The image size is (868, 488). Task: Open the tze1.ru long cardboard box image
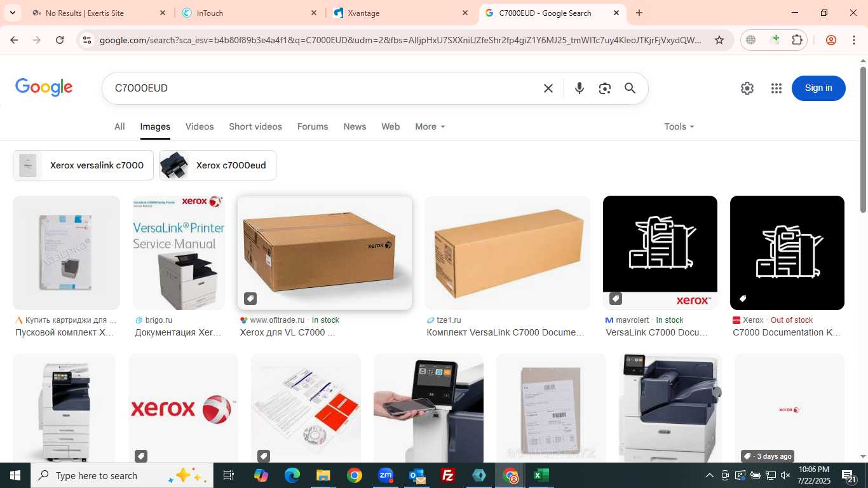(507, 253)
